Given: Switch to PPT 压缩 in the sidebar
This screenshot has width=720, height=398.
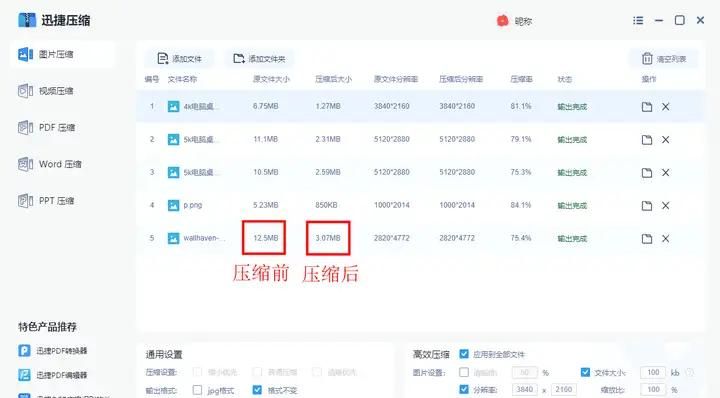Looking at the screenshot, I should (46, 201).
